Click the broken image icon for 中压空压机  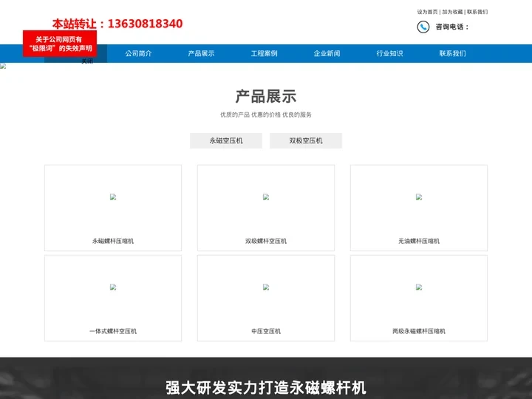pyautogui.click(x=266, y=287)
